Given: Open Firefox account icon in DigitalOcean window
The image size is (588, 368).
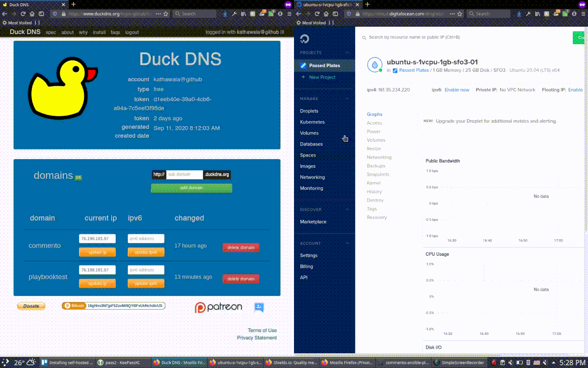Looking at the screenshot, I should click(574, 14).
